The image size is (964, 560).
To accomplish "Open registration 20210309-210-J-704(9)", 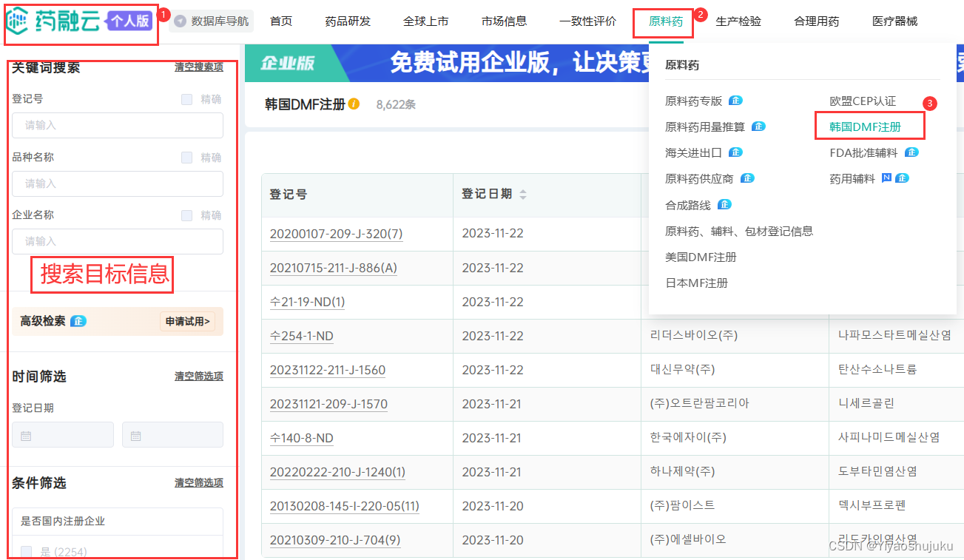I will click(x=335, y=540).
